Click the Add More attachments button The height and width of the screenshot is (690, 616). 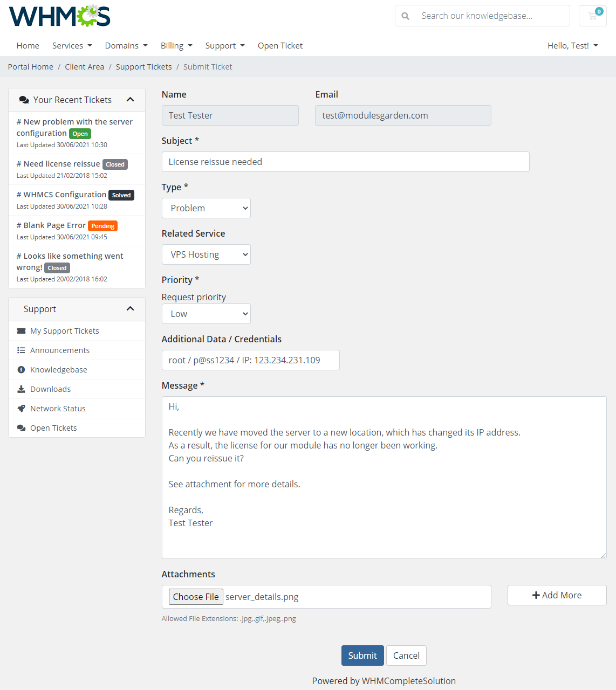pos(557,595)
